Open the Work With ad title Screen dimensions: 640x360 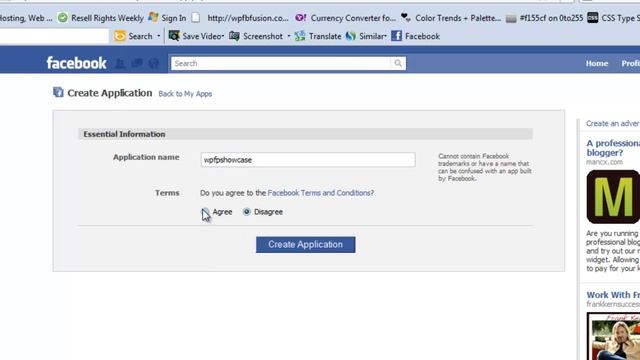613,295
